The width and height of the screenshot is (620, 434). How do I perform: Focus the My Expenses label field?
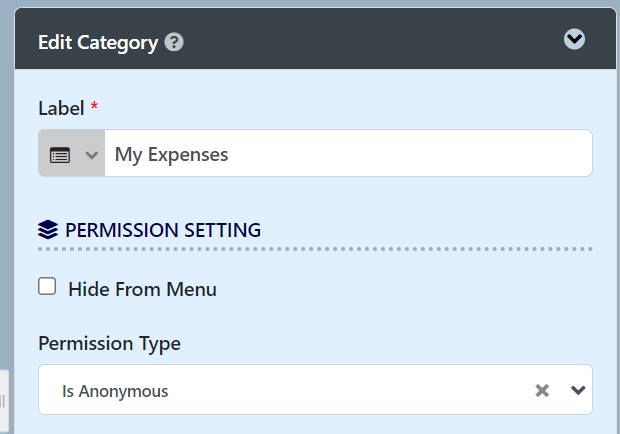click(348, 153)
